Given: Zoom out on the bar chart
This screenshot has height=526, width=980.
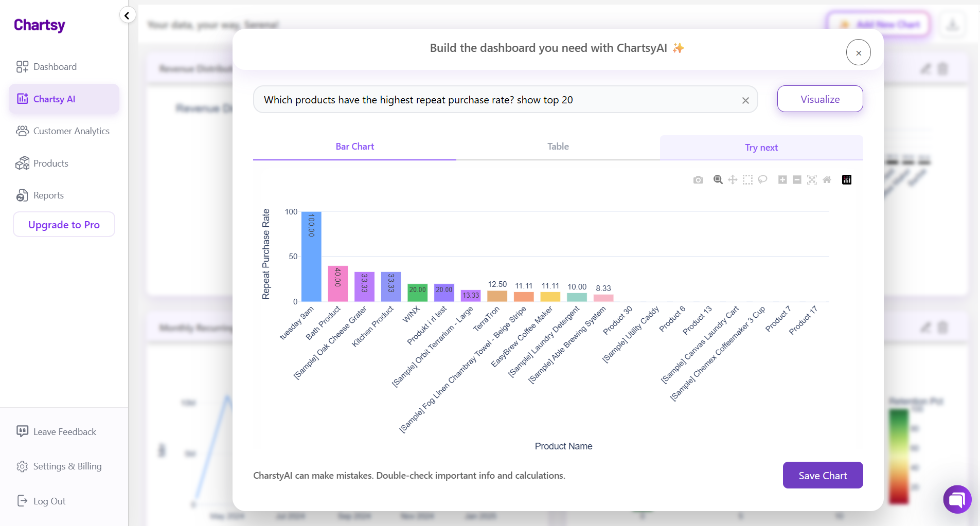Looking at the screenshot, I should click(x=797, y=179).
